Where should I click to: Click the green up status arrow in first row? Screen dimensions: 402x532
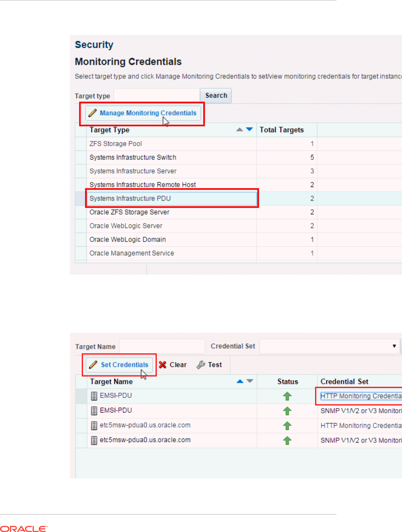click(x=287, y=396)
